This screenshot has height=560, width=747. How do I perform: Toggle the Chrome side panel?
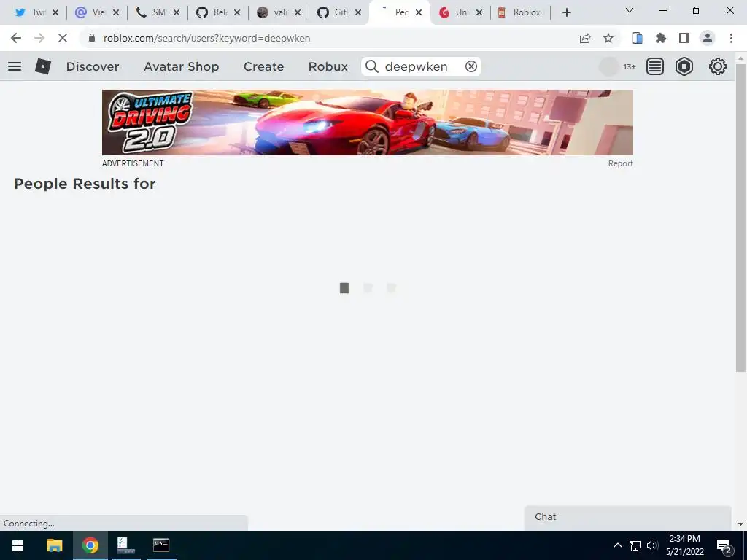(x=684, y=38)
